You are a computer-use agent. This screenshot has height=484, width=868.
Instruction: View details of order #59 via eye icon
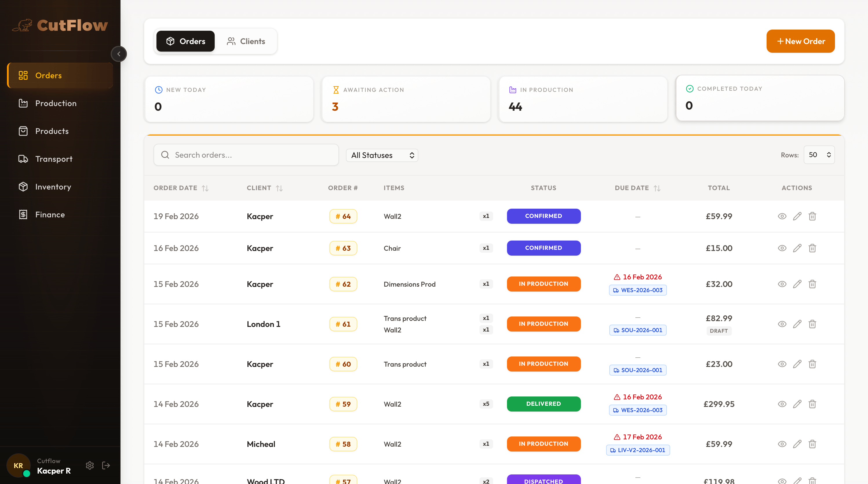(x=782, y=404)
